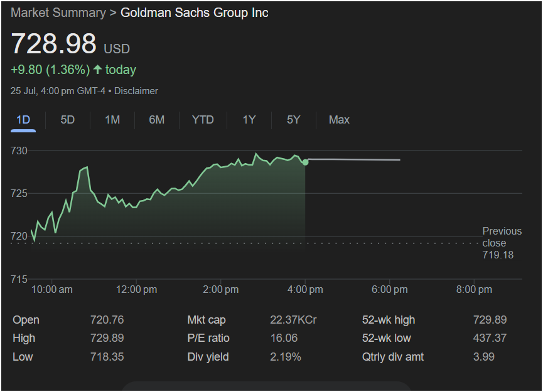This screenshot has height=392, width=543.
Task: Click the Mkt cap label
Action: tap(207, 320)
